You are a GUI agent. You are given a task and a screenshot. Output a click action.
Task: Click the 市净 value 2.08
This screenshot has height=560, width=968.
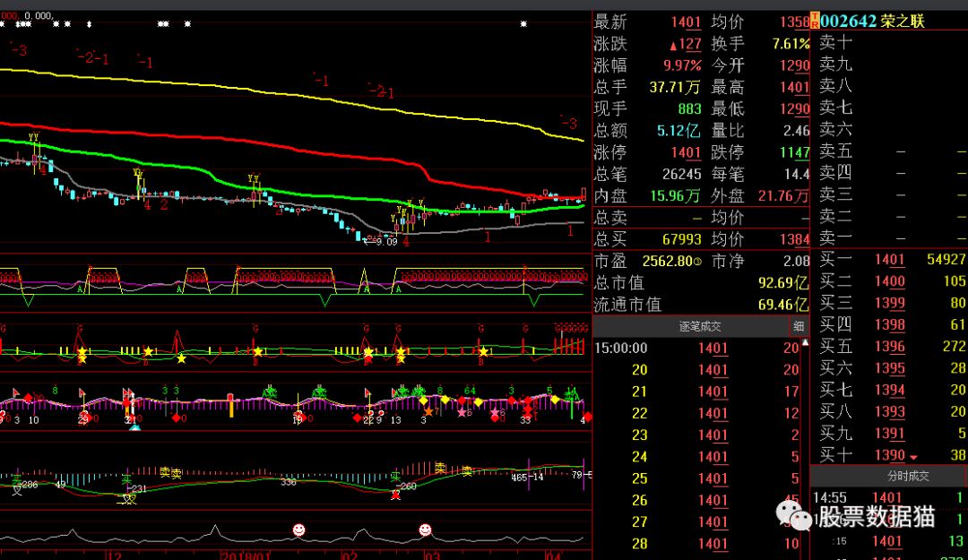point(797,261)
